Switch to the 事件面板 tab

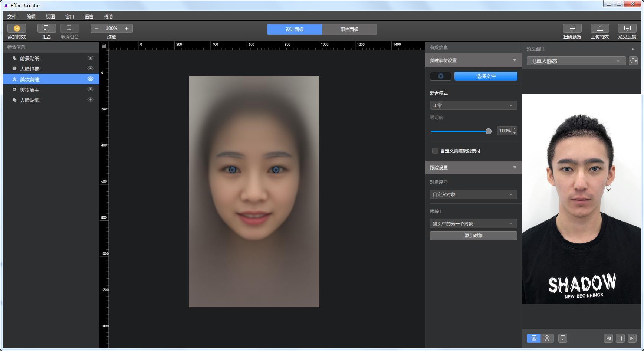pos(349,29)
